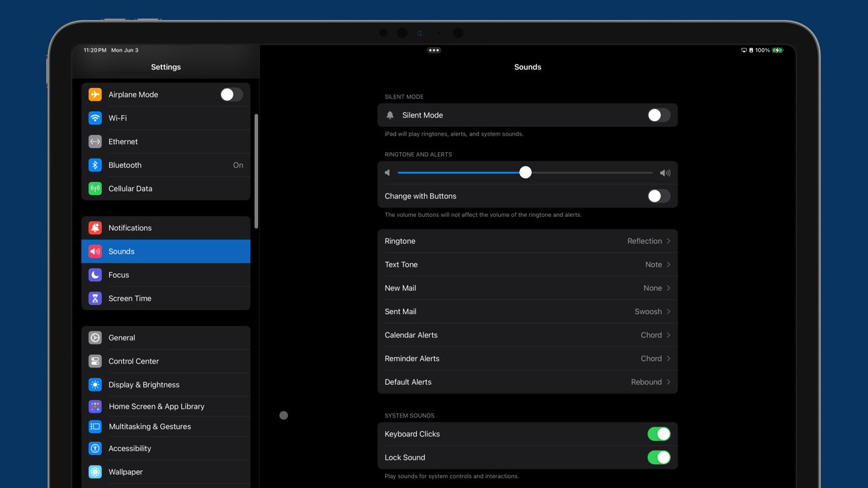Open the New Mail chevron

click(669, 288)
